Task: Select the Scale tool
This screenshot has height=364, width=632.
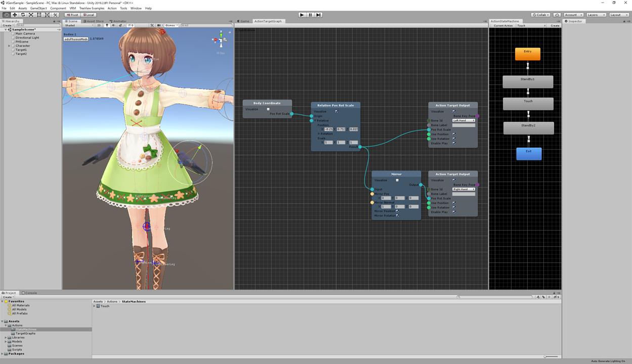Action: click(x=31, y=15)
